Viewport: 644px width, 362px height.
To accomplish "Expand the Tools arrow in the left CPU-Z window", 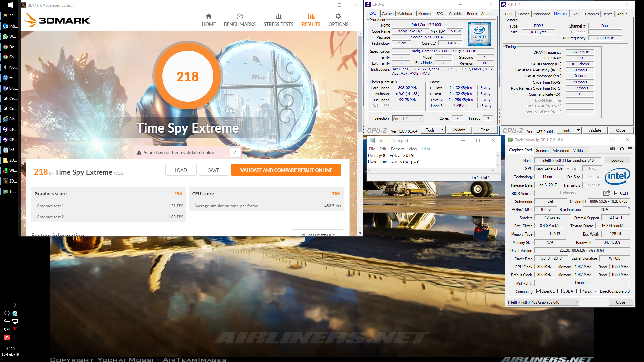I will (442, 130).
